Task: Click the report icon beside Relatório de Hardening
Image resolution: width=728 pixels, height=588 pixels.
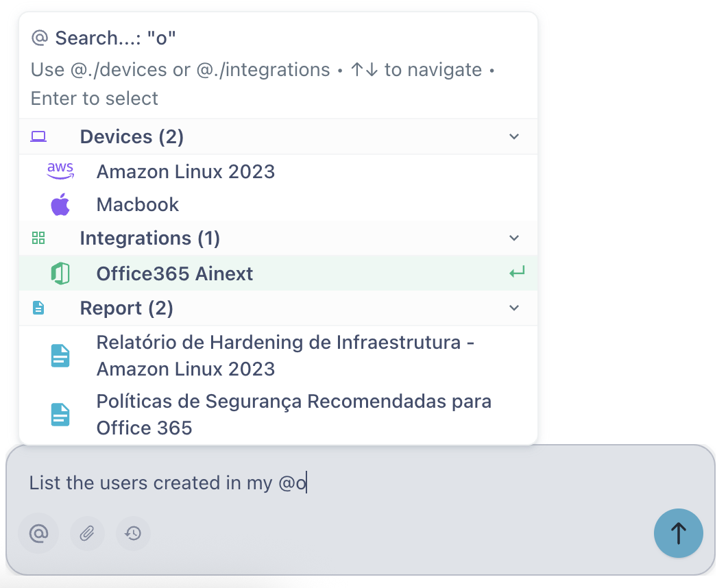Action: pos(60,355)
